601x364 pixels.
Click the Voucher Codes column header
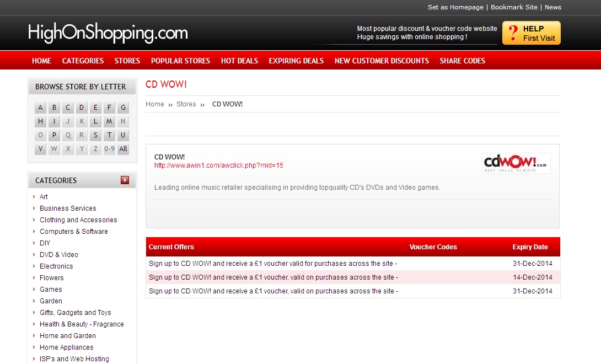point(433,247)
